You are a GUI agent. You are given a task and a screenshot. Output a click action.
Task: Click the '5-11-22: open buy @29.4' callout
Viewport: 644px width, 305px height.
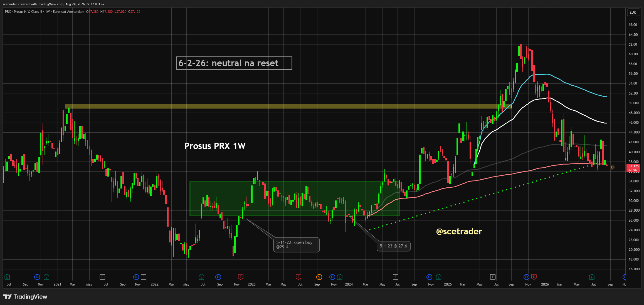[297, 245]
